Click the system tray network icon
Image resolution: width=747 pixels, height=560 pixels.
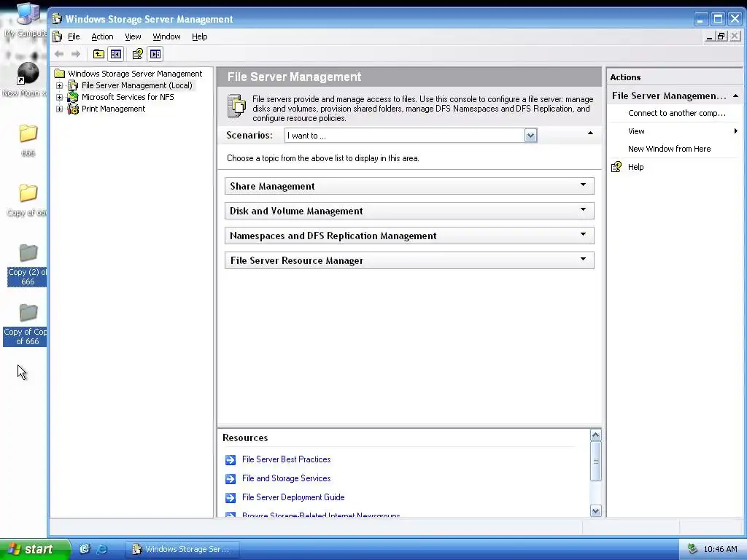[692, 549]
